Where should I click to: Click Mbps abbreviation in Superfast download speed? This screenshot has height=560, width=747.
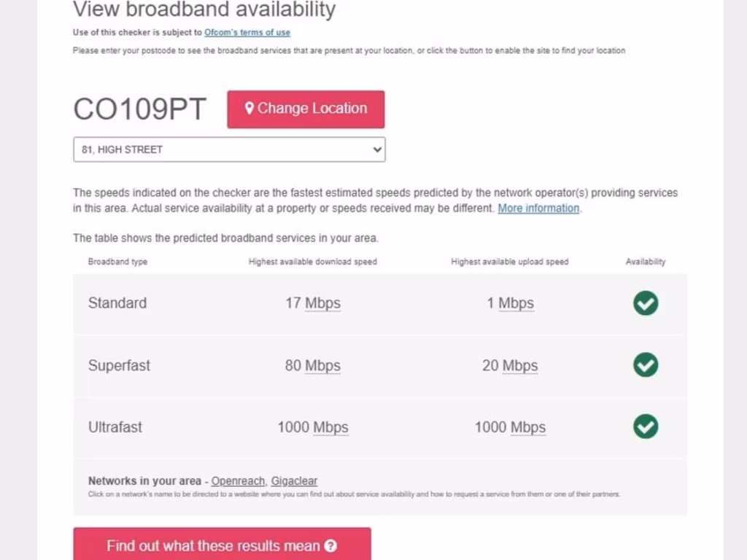322,365
